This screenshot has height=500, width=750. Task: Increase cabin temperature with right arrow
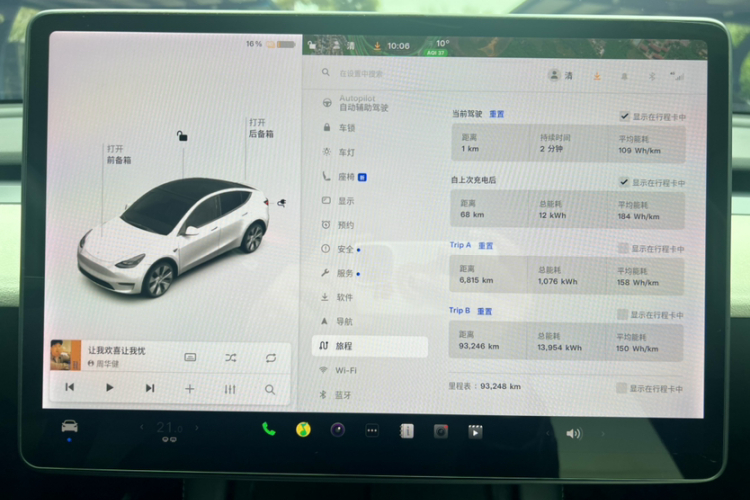click(197, 427)
